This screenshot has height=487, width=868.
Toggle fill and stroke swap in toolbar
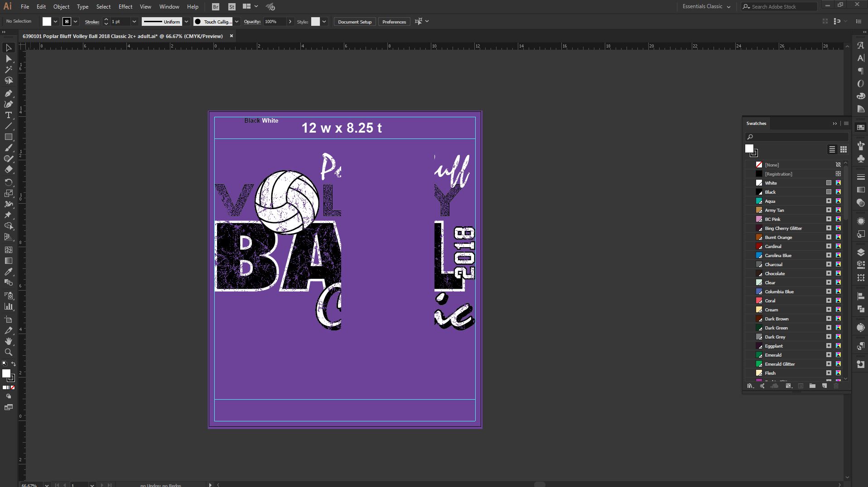click(x=13, y=364)
